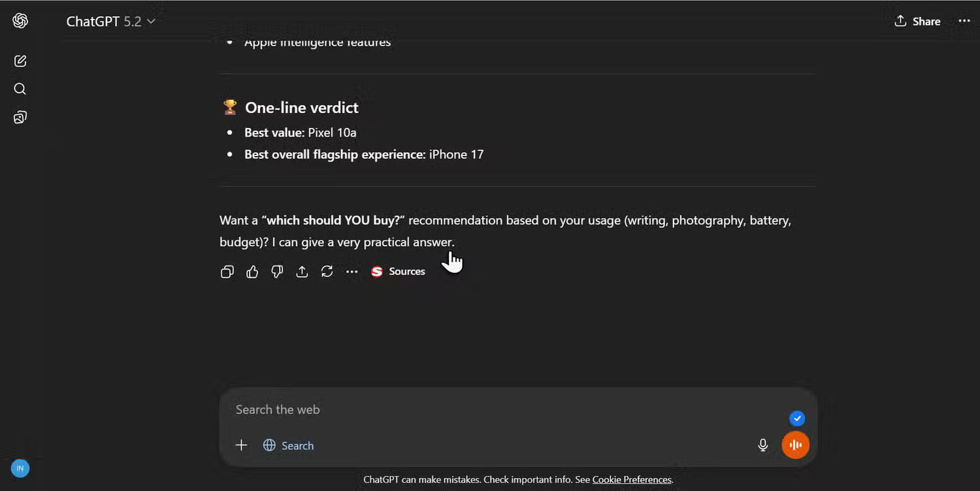Open the image library icon in sidebar
Viewport: 980px width, 491px height.
point(20,117)
